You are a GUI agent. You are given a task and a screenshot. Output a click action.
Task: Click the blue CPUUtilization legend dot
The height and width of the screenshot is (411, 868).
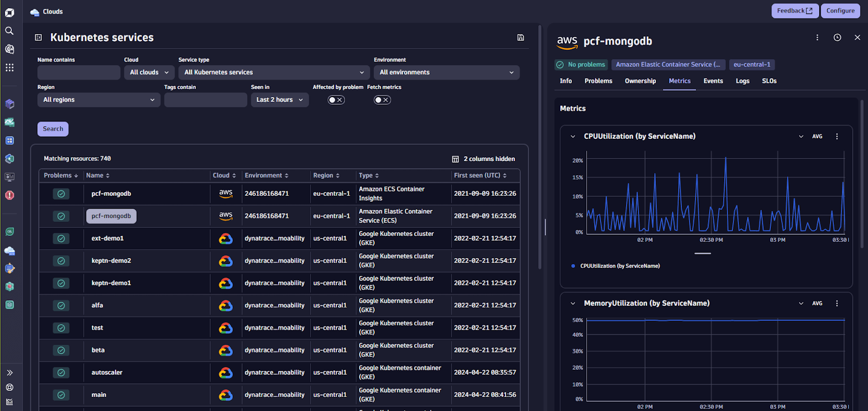point(573,266)
